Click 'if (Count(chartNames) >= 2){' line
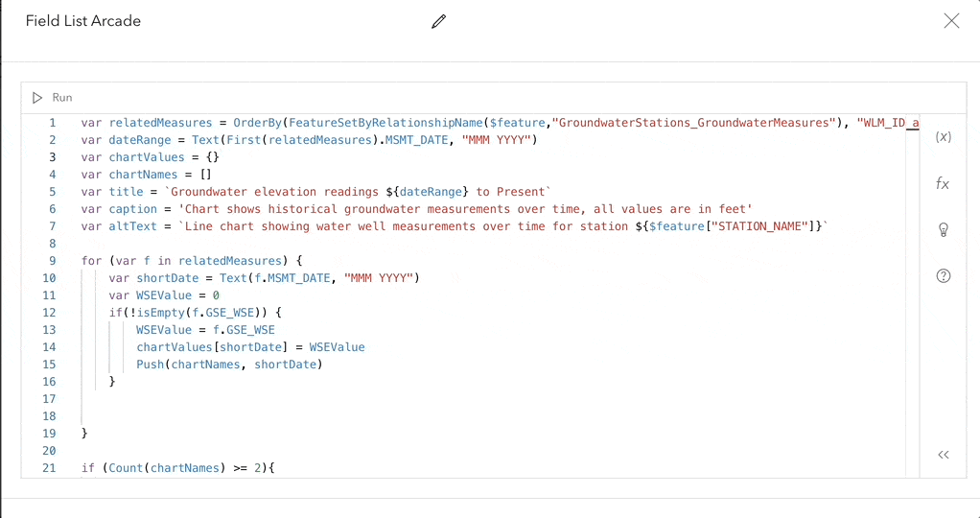The image size is (980, 518). coord(177,468)
